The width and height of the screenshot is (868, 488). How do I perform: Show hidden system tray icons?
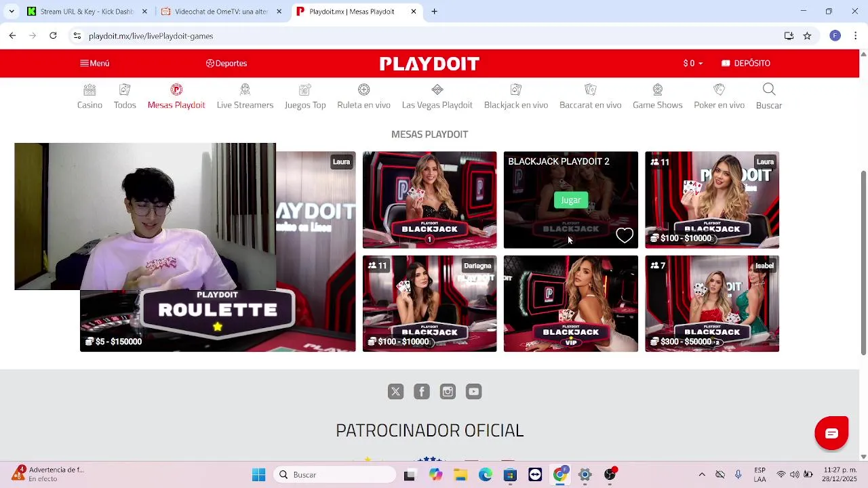tap(702, 475)
